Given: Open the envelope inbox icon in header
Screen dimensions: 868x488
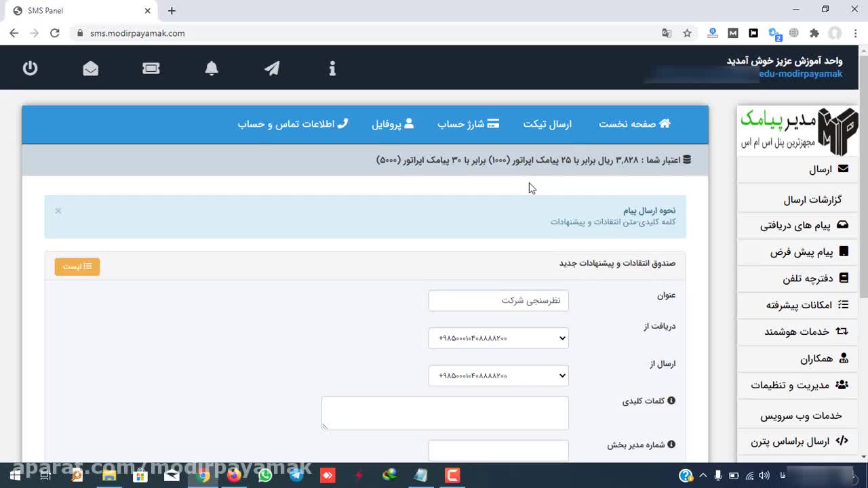Looking at the screenshot, I should [90, 68].
